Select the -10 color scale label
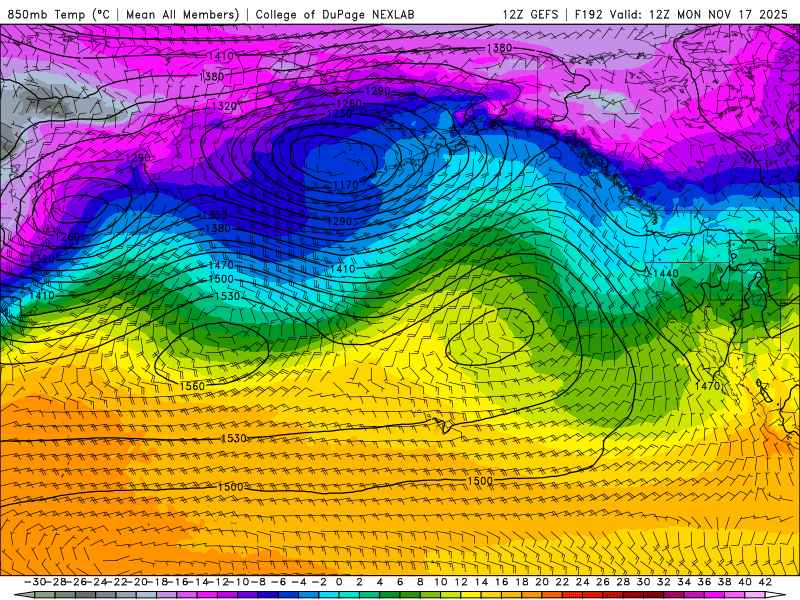 point(238,582)
